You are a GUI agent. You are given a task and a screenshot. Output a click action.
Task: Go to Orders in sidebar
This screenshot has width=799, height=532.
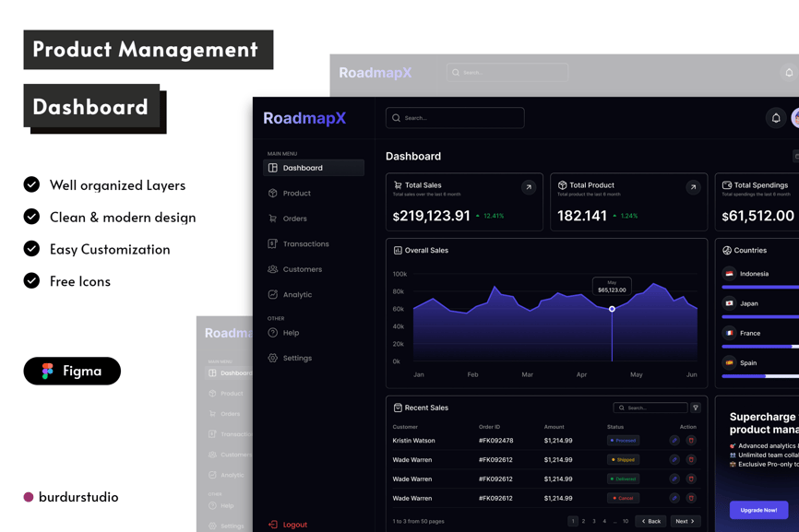(294, 219)
